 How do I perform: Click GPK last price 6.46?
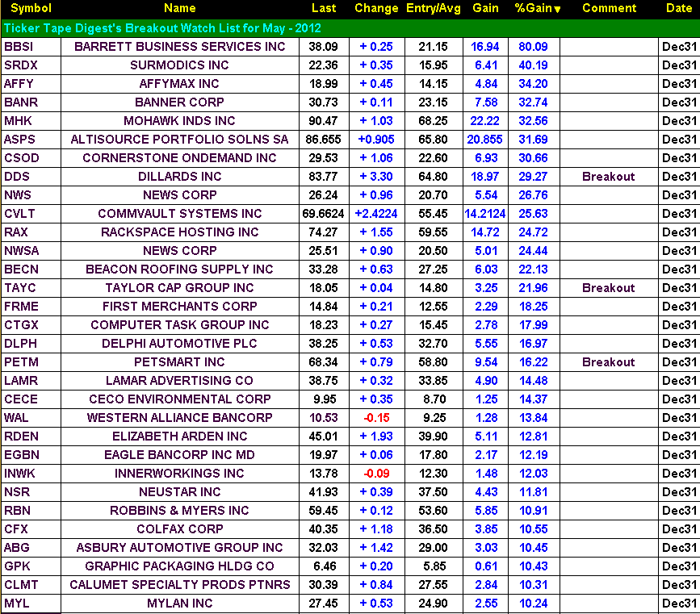pyautogui.click(x=325, y=566)
